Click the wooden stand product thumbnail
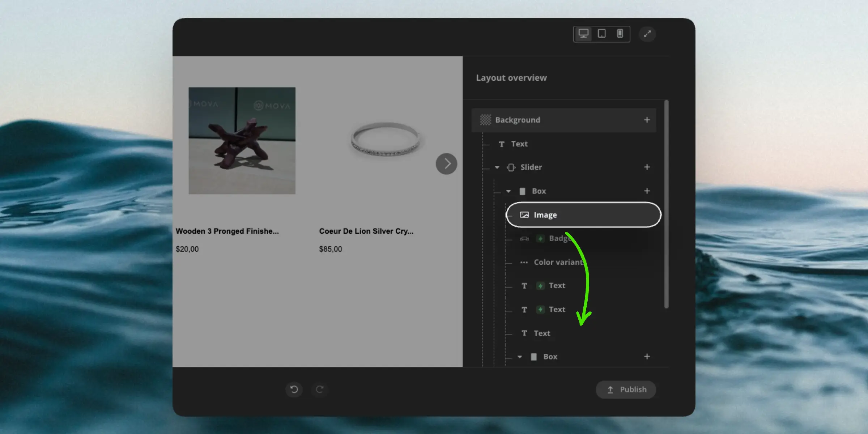This screenshot has height=434, width=868. click(x=242, y=141)
